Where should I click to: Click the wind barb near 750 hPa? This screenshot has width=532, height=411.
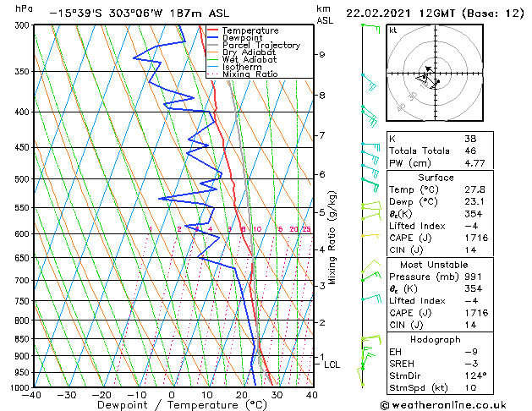pyautogui.click(x=371, y=299)
